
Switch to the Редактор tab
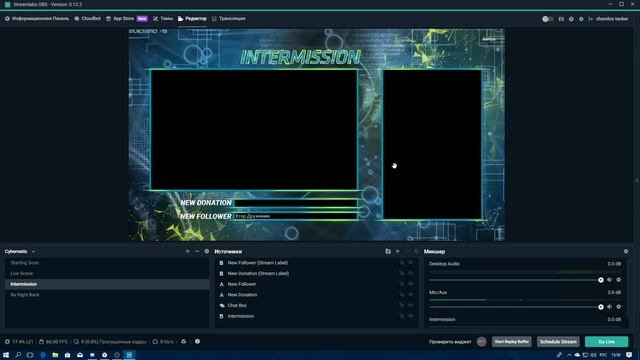click(x=192, y=19)
